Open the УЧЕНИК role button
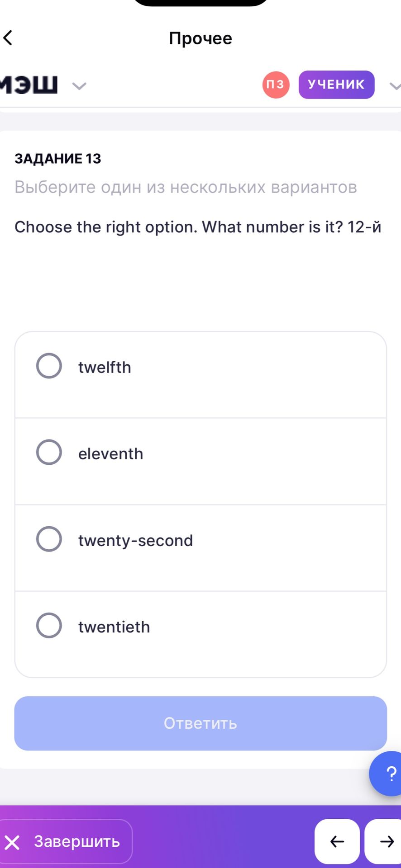Viewport: 401px width, 868px height. (x=336, y=85)
